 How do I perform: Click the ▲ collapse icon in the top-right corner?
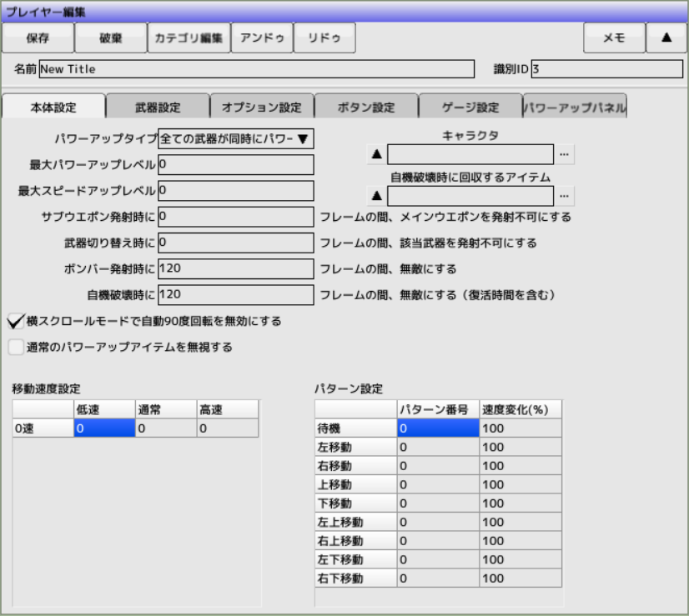coord(666,38)
